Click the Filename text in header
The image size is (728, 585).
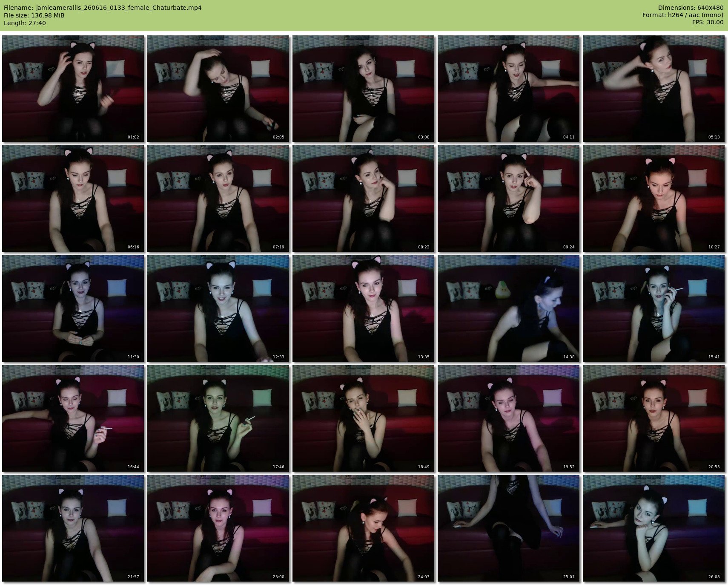pos(103,8)
